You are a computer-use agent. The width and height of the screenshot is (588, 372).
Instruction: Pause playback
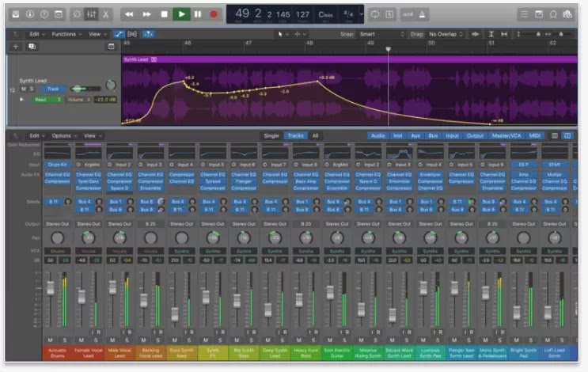[198, 14]
